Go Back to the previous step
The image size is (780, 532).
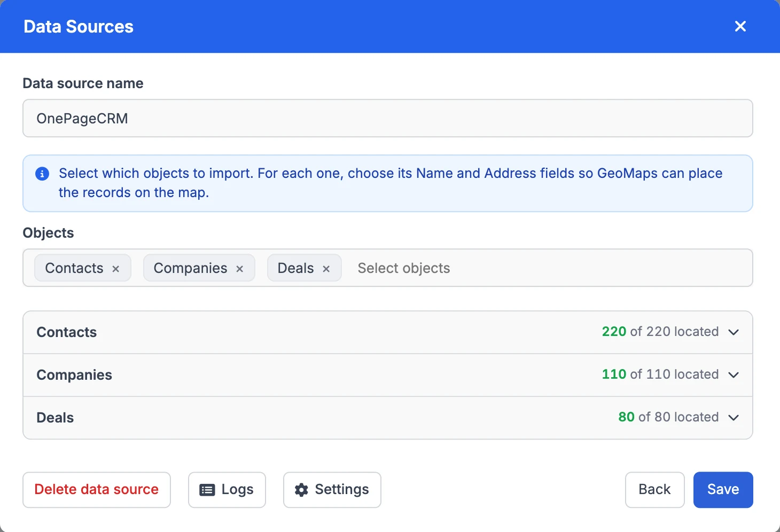654,489
